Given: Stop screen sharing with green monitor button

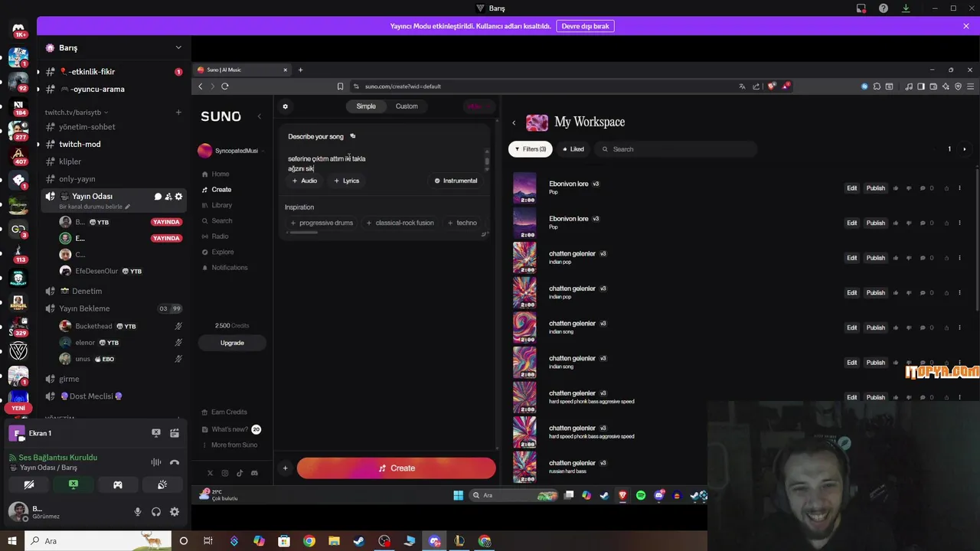Looking at the screenshot, I should tap(73, 484).
